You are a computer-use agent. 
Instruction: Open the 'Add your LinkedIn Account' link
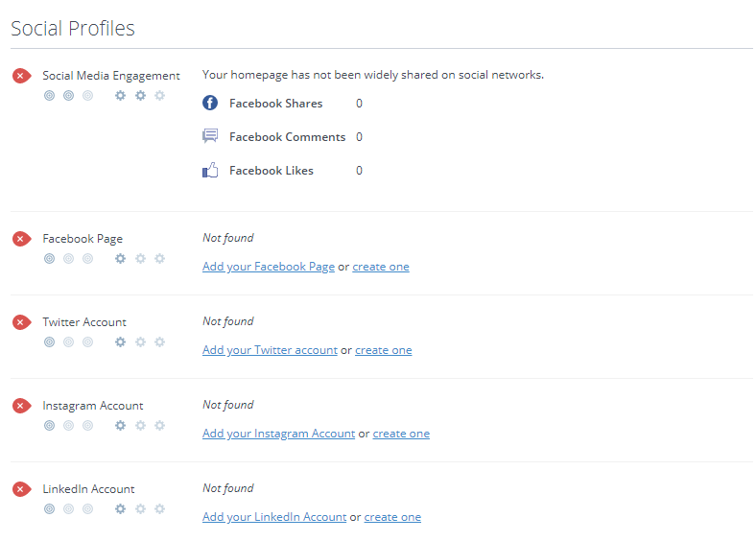click(x=274, y=517)
